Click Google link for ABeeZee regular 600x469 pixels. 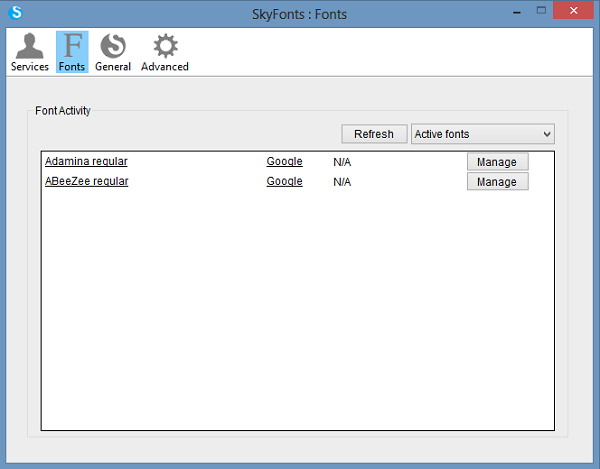284,181
